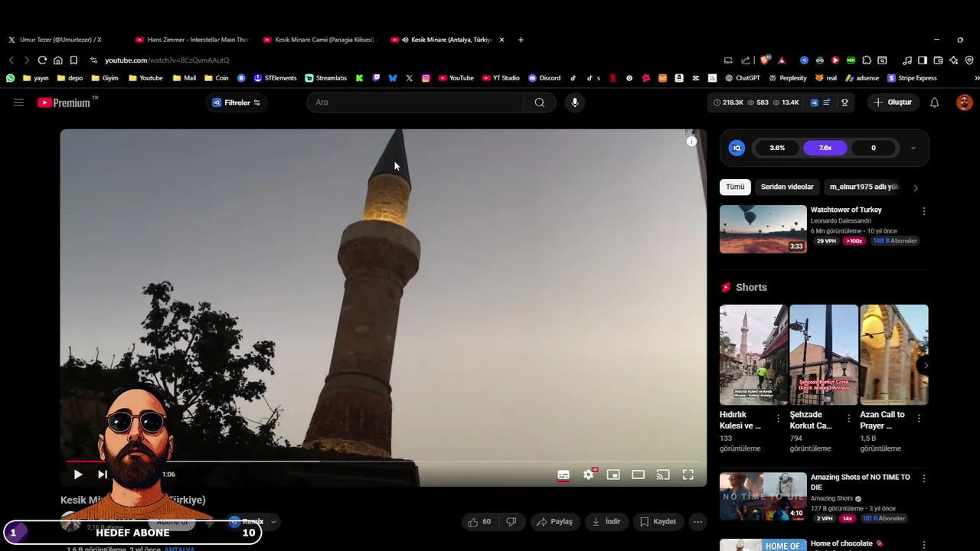Switch to Kesik Minare Camii tab
Screen dimensions: 980x551
click(x=318, y=40)
